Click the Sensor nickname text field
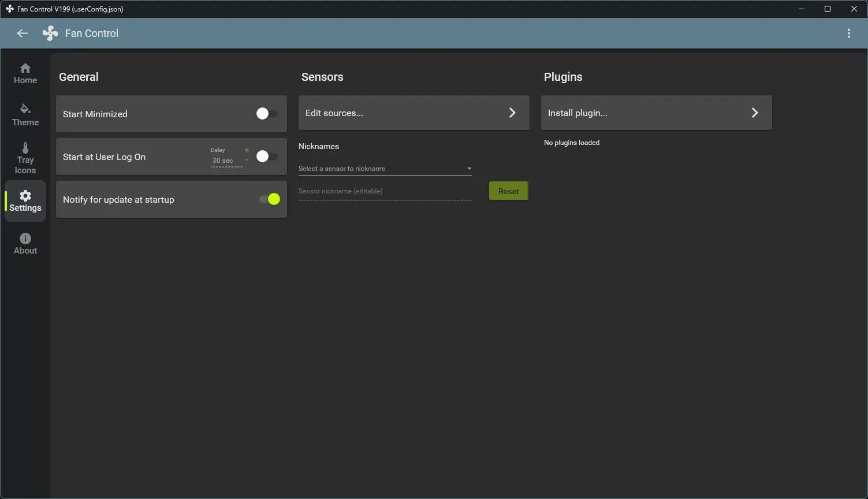 (385, 191)
